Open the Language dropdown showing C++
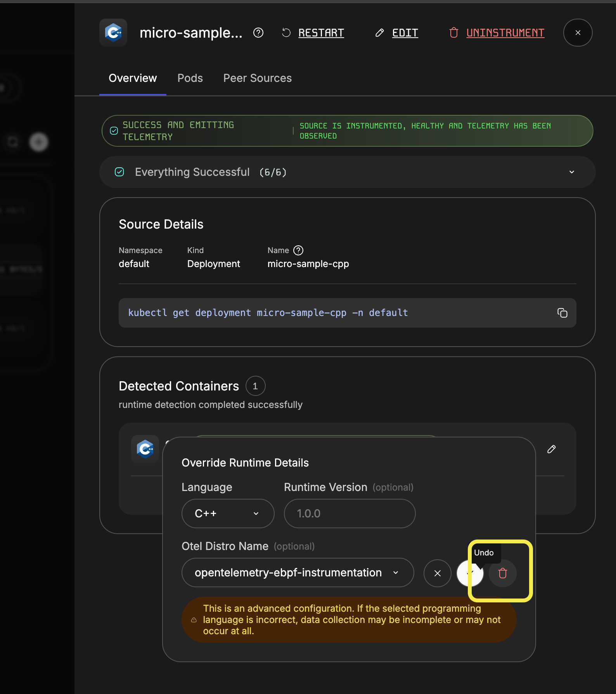The width and height of the screenshot is (616, 694). coord(228,514)
